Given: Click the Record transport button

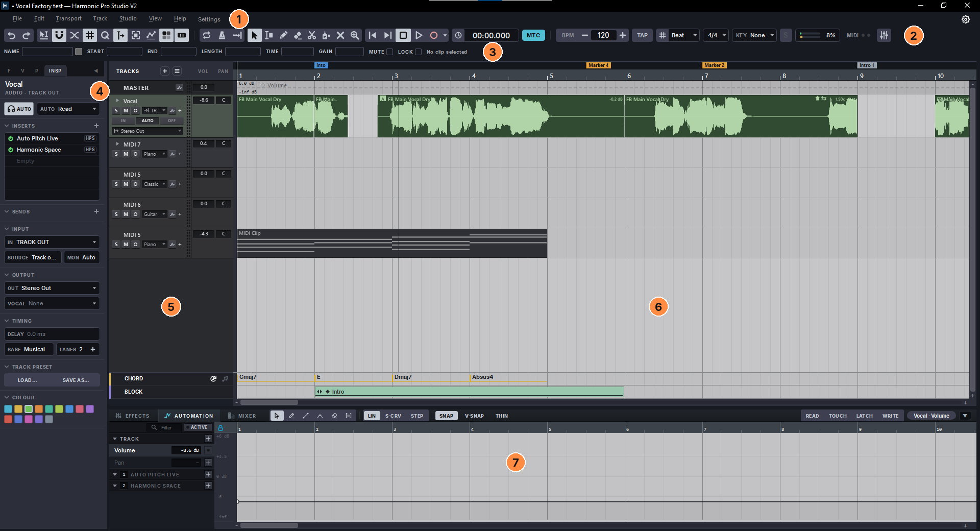Looking at the screenshot, I should pos(434,35).
